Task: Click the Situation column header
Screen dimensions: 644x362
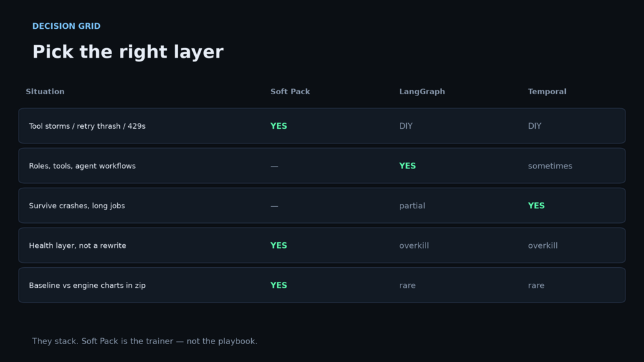Action: pos(45,92)
